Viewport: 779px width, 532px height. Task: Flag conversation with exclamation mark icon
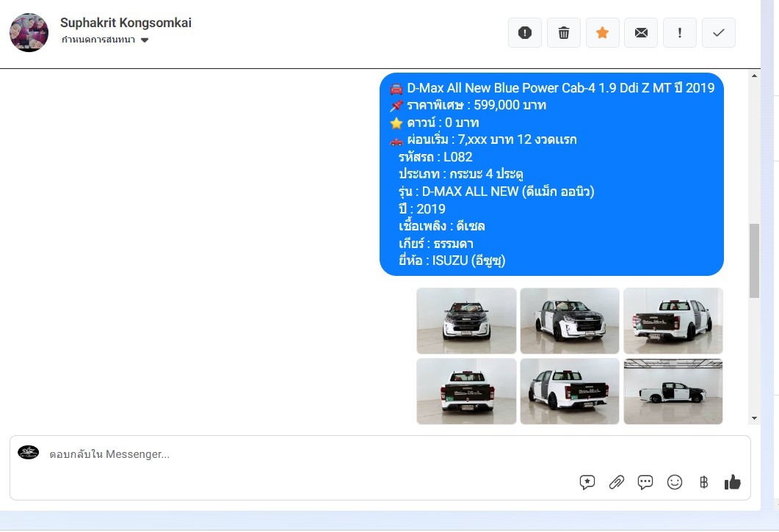coord(680,33)
